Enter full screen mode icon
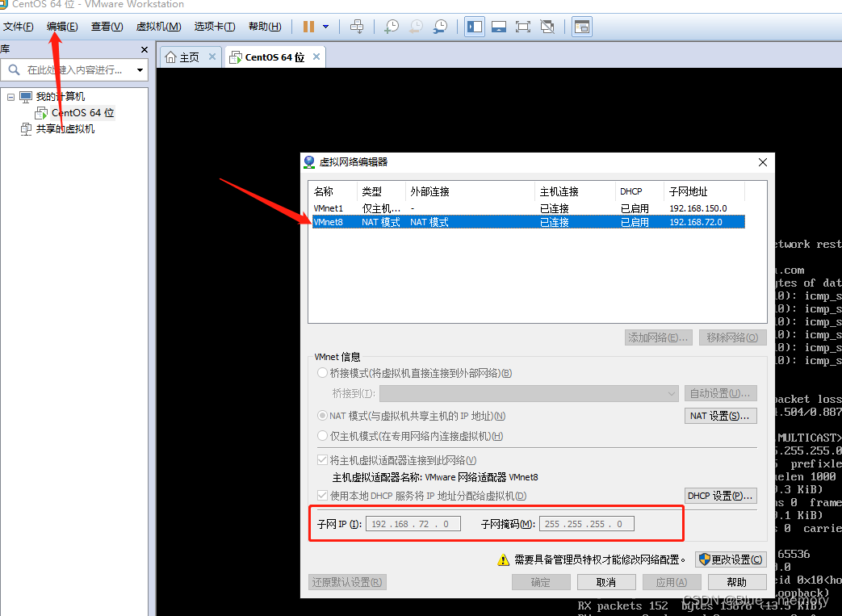 [x=522, y=27]
